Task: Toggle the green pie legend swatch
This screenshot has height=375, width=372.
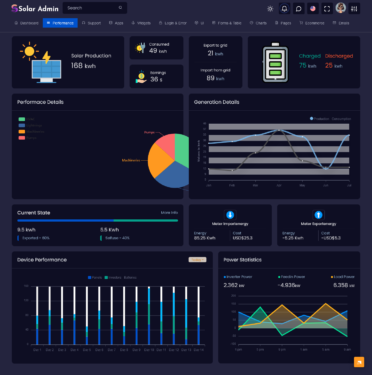Action: tap(22, 119)
